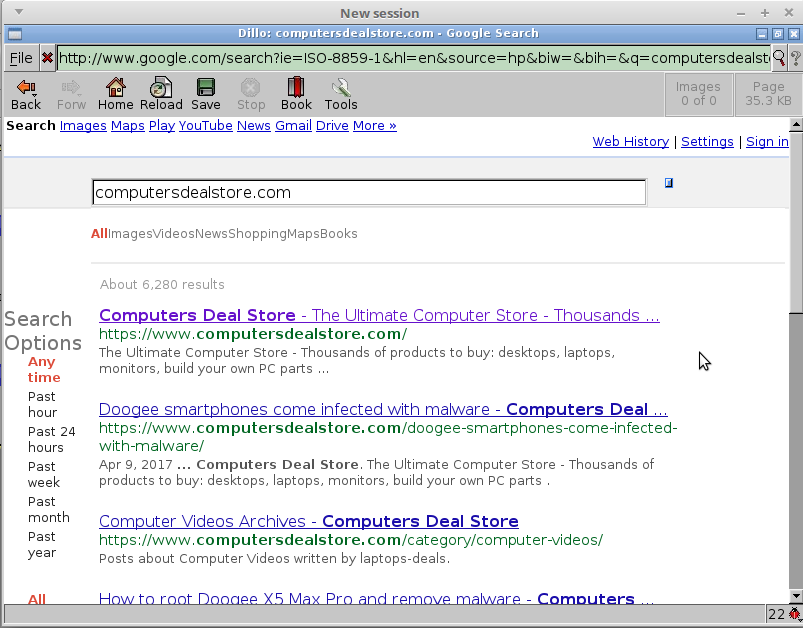Image resolution: width=803 pixels, height=628 pixels.
Task: Select the All results tab
Action: coord(99,234)
